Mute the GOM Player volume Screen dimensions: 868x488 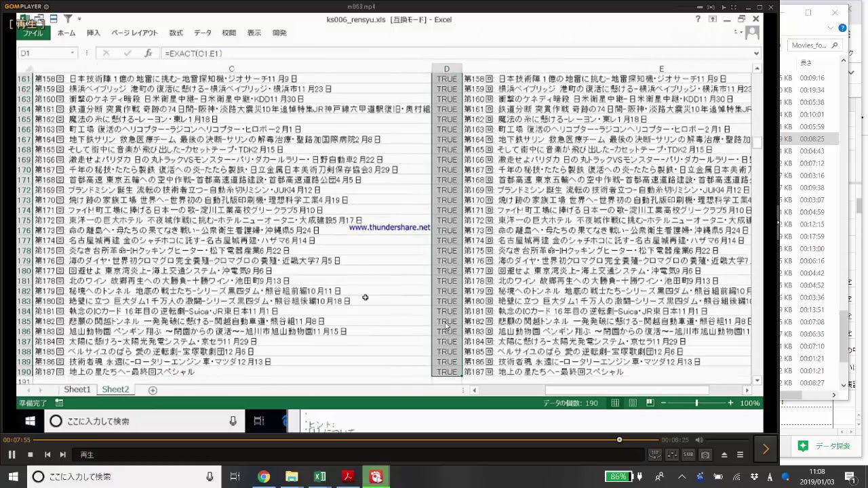[699, 440]
